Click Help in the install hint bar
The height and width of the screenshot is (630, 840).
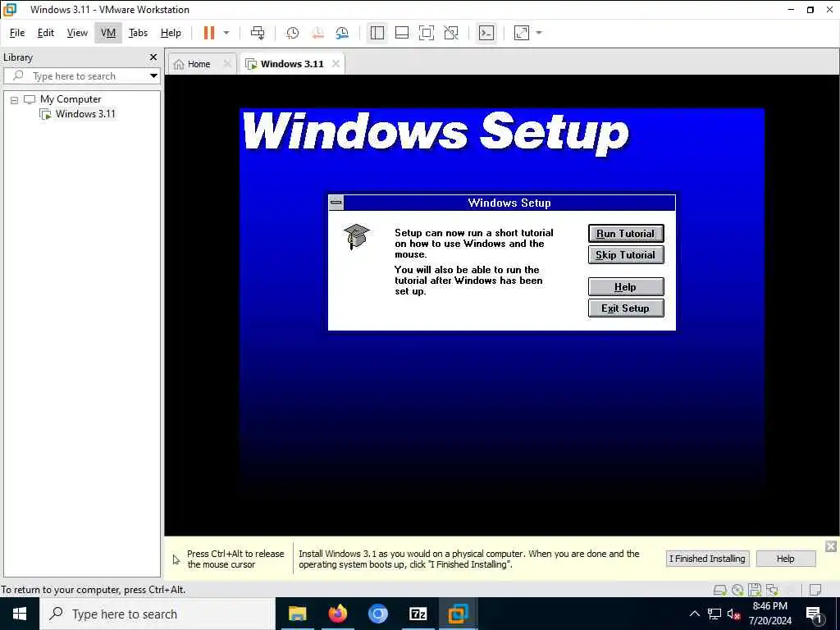[x=785, y=559]
